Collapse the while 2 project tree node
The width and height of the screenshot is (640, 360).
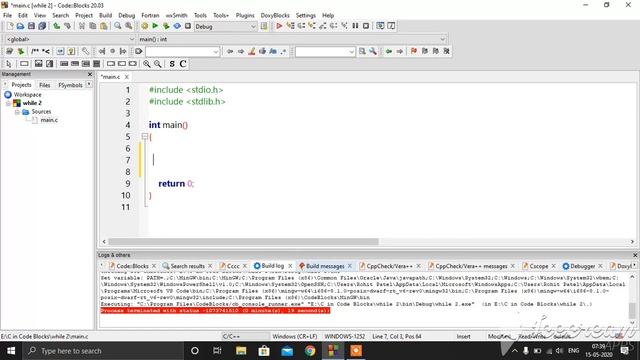[x=8, y=103]
